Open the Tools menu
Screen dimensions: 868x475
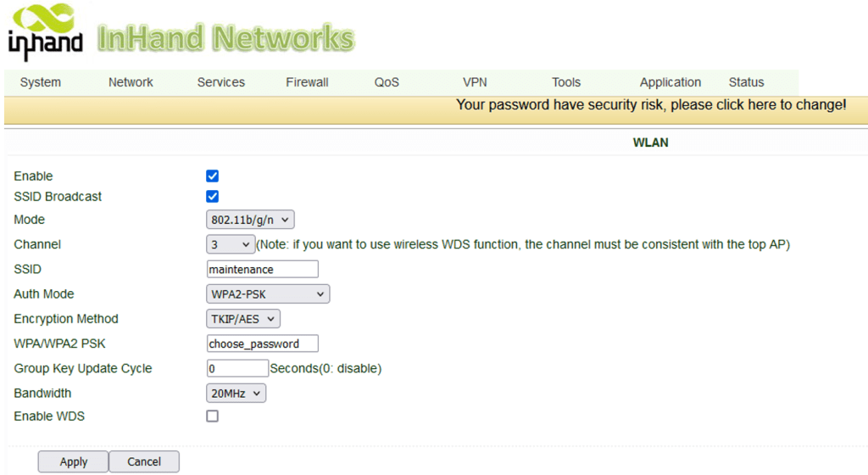pos(566,82)
